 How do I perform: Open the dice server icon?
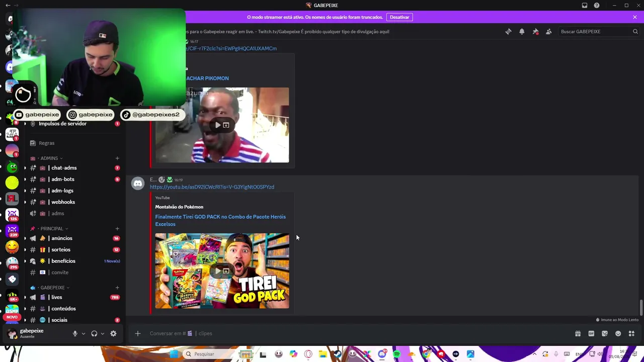point(12,279)
